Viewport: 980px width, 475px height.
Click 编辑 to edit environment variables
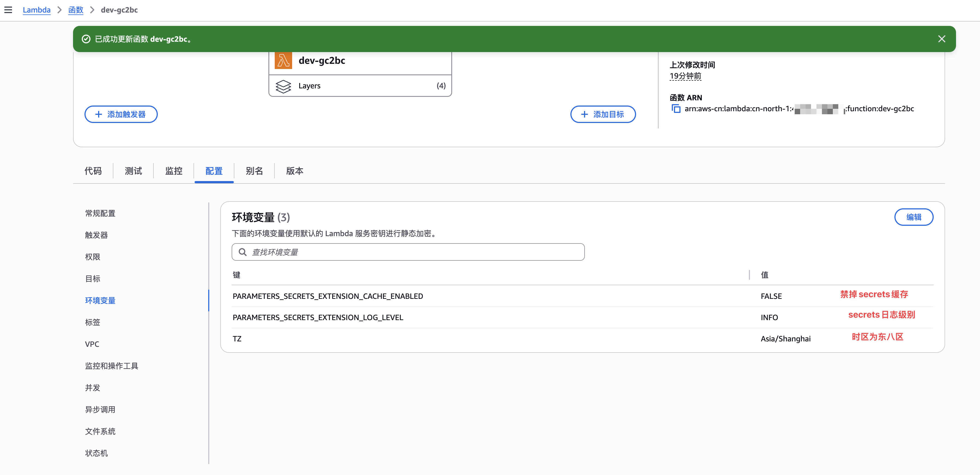click(914, 217)
